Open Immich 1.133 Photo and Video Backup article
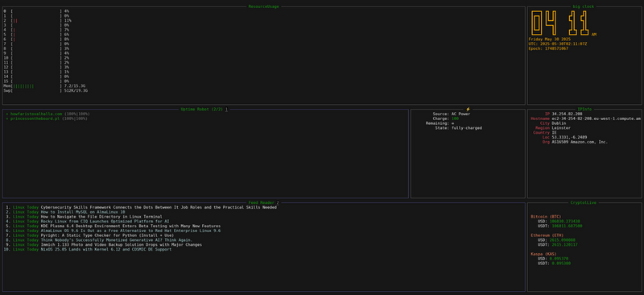 [x=122, y=245]
